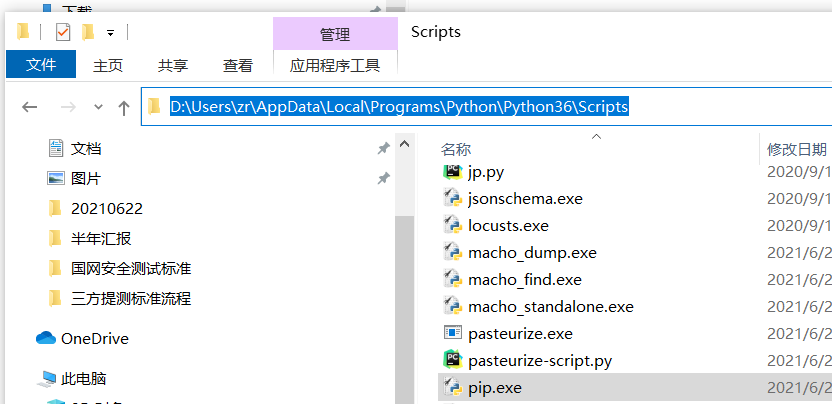Click the 文档 document icon in sidebar
Viewport: 832px width, 404px height.
point(56,148)
